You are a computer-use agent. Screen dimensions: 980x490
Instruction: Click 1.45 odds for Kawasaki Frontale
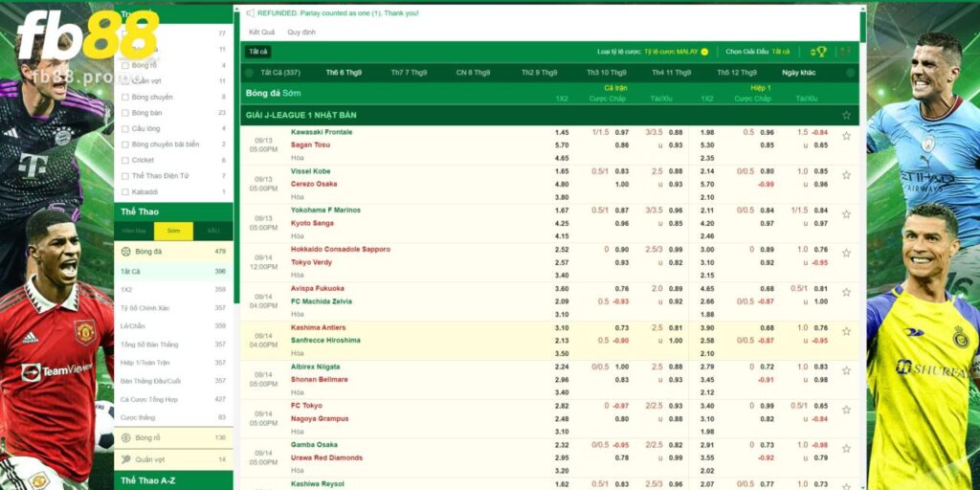562,132
